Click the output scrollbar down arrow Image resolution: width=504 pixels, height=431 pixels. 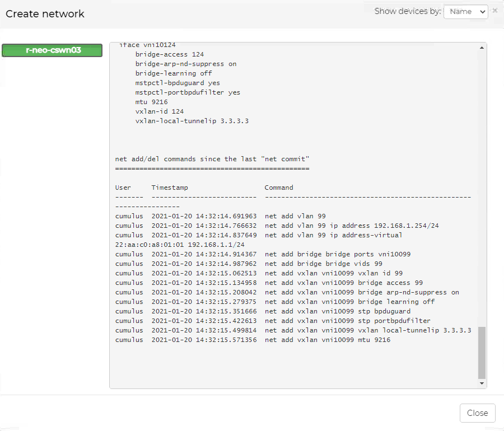click(x=482, y=383)
